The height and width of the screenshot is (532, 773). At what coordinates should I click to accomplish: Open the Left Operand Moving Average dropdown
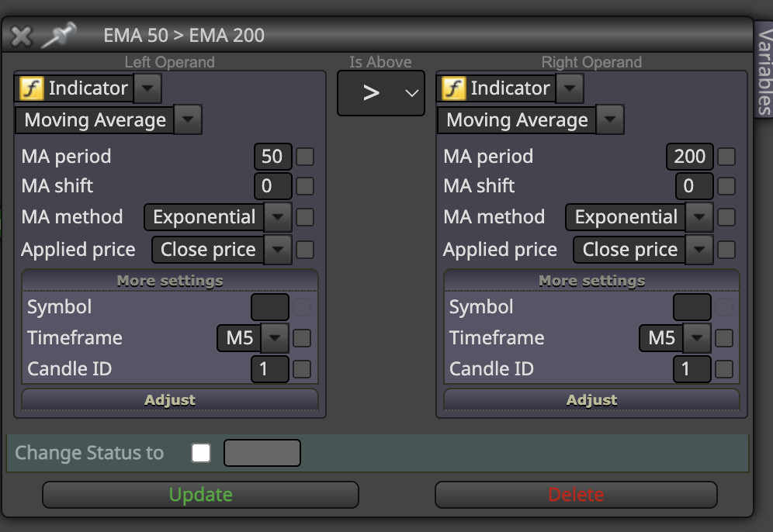[188, 119]
